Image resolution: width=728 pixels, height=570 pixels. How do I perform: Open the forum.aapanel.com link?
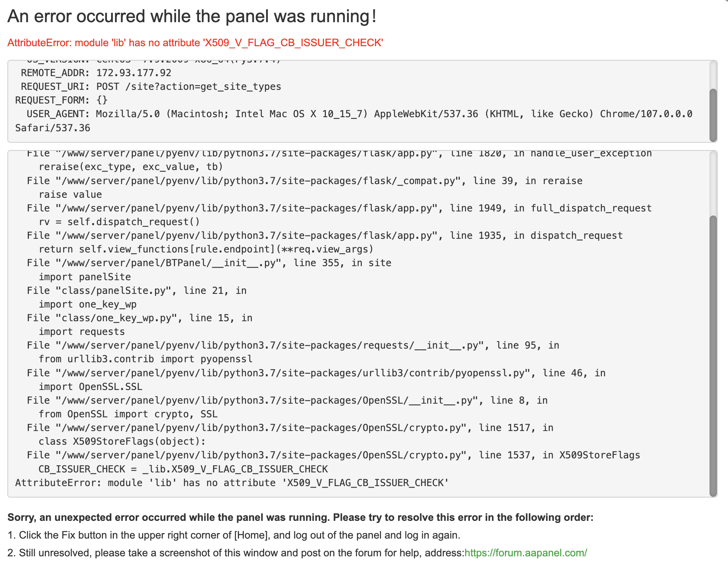[x=525, y=553]
